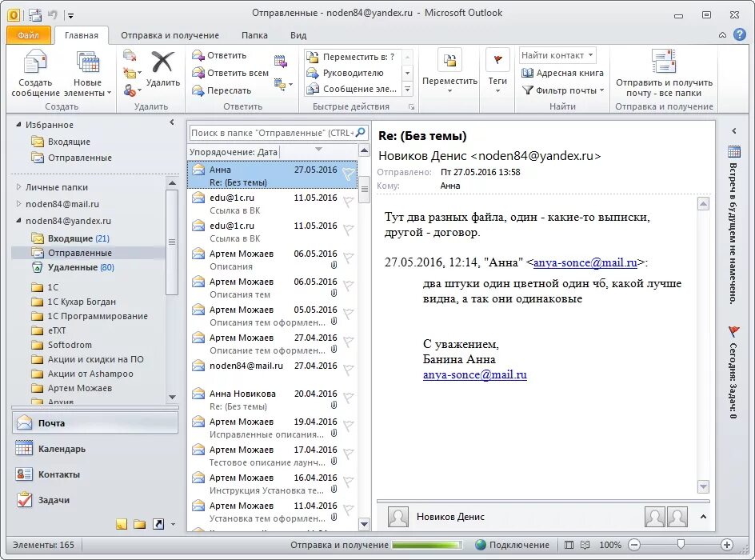Click the Ответить button
This screenshot has height=560, width=755.
220,55
